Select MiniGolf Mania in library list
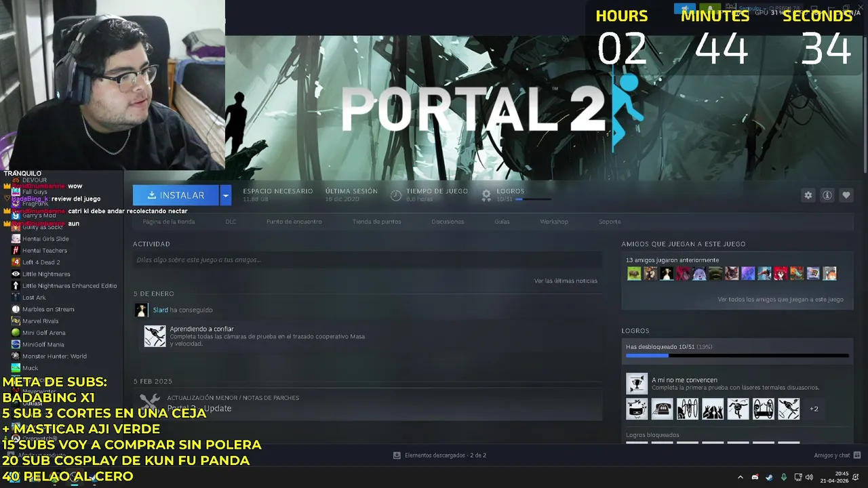The height and width of the screenshot is (488, 868). point(43,344)
